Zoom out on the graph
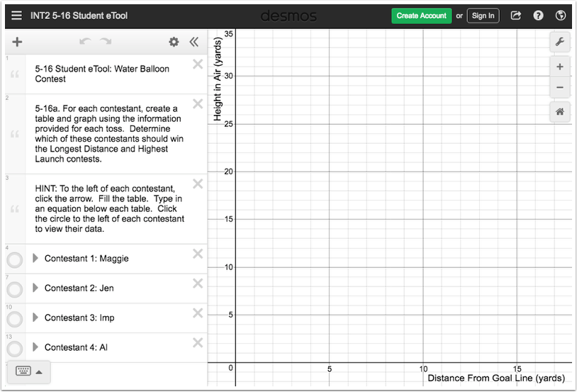The height and width of the screenshot is (392, 577). click(x=560, y=88)
